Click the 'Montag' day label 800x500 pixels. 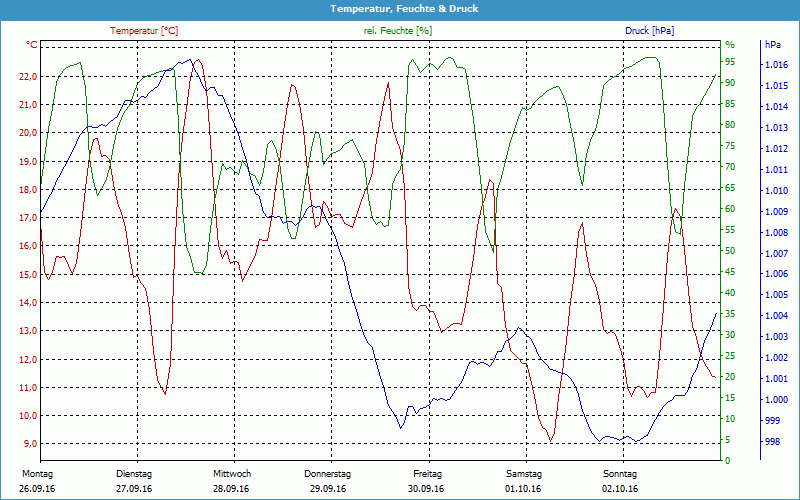pos(37,474)
